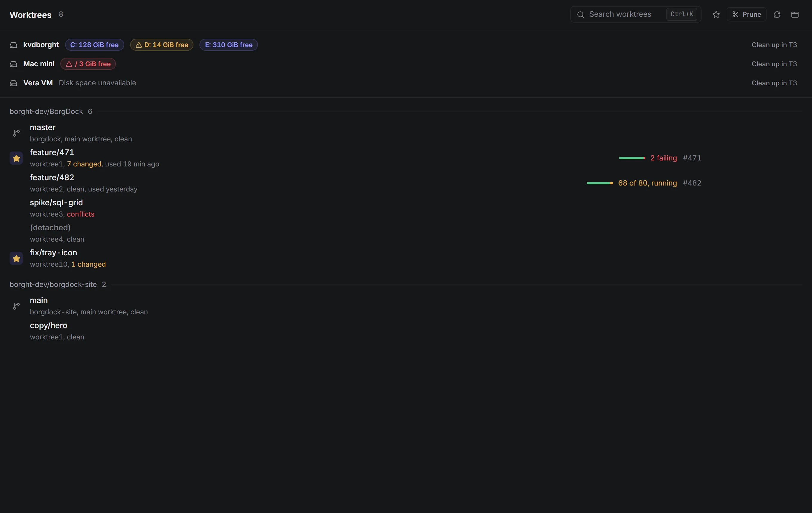Click the progress bar for feature/482
The height and width of the screenshot is (513, 812).
tap(600, 183)
